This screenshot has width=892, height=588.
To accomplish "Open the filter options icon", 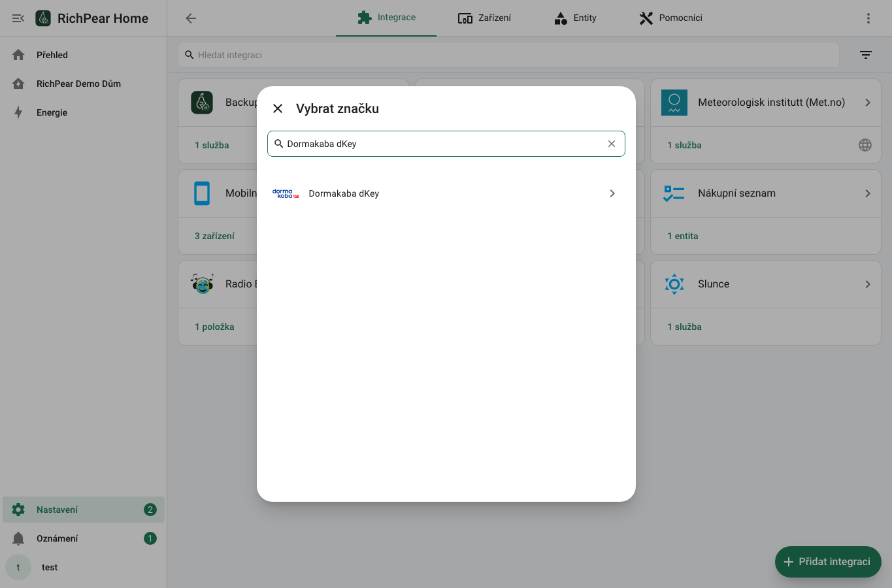I will [866, 55].
